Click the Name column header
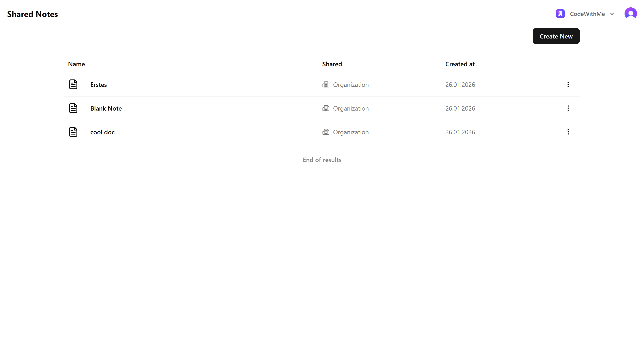 point(76,64)
